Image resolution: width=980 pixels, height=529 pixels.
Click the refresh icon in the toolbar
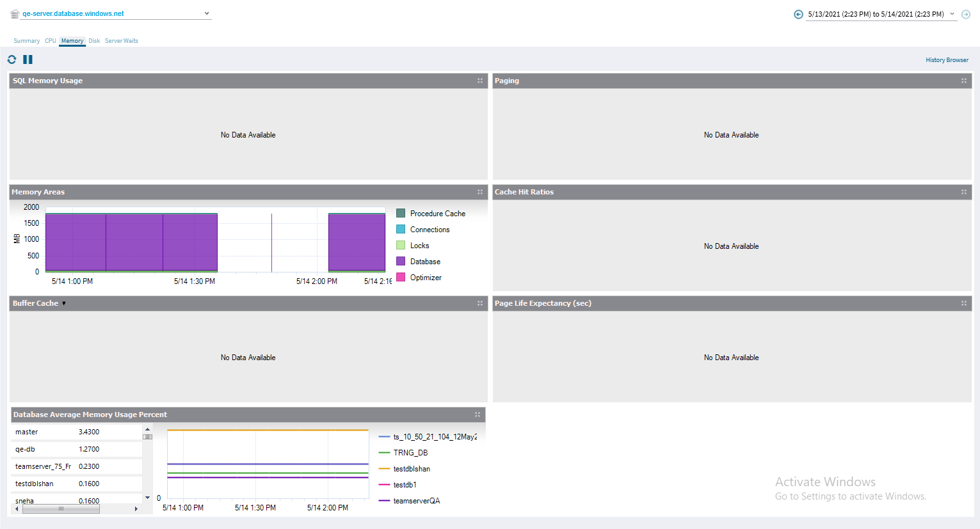pos(12,59)
